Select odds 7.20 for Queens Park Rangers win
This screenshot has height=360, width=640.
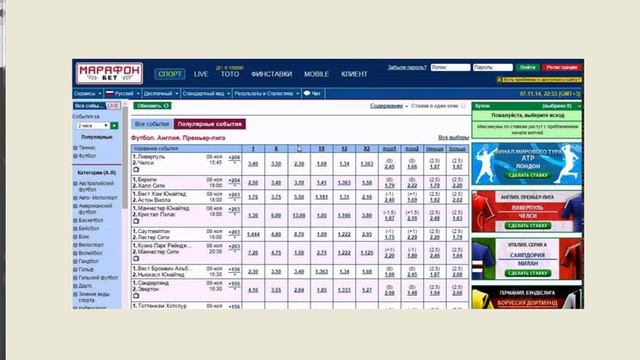point(253,253)
